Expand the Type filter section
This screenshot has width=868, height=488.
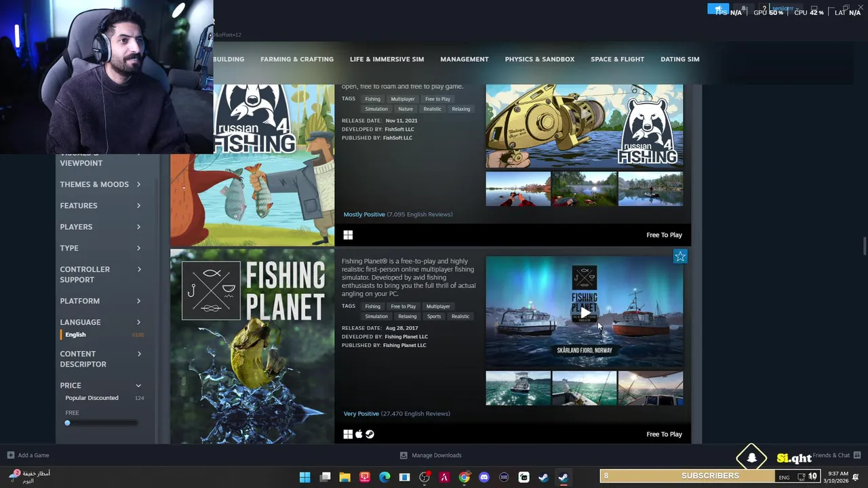100,248
